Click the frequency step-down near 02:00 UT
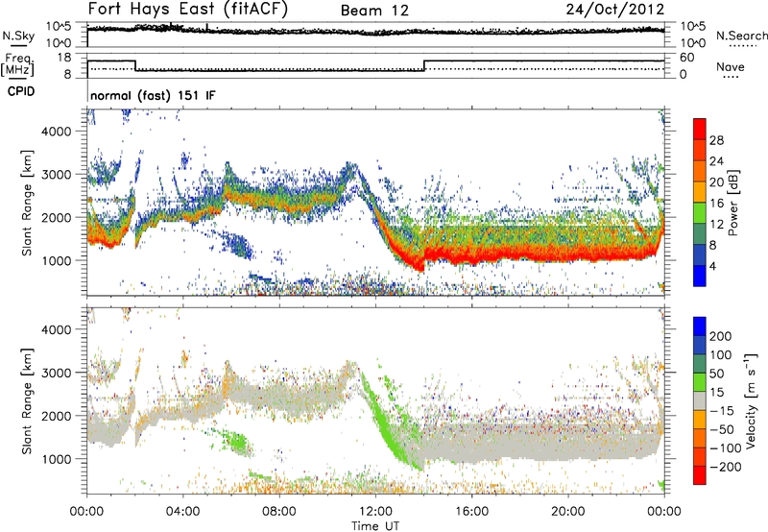 (135, 65)
